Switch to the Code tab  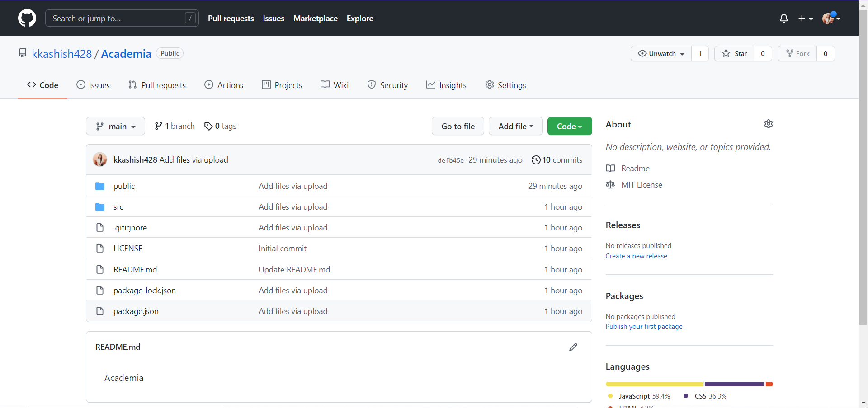click(42, 85)
